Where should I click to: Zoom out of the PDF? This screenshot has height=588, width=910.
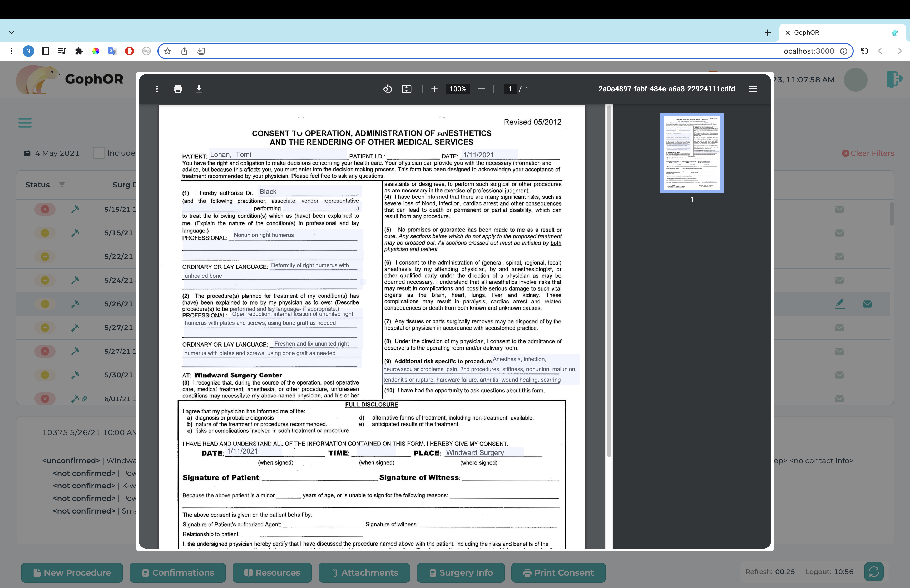(x=482, y=89)
